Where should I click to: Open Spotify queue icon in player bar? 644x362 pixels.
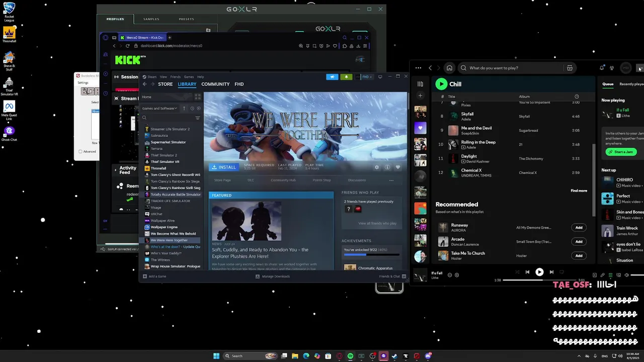click(610, 275)
